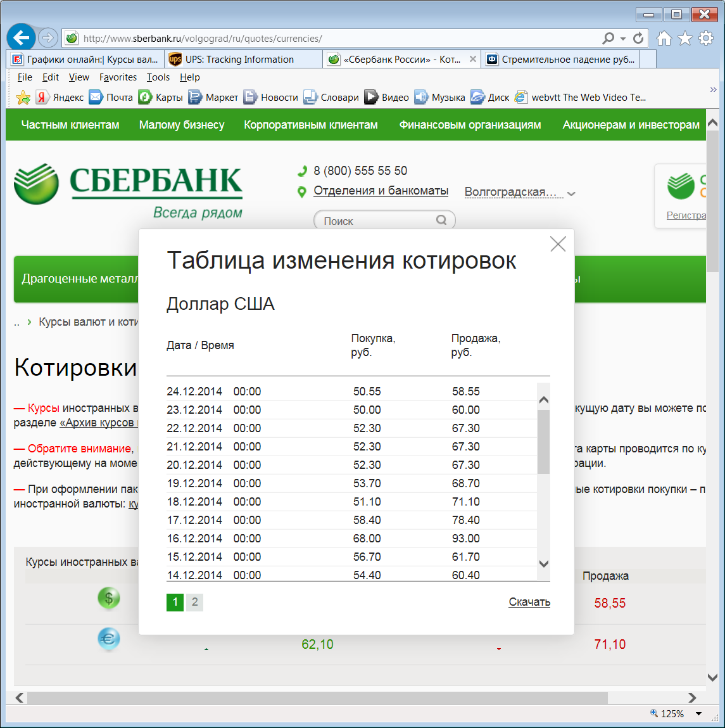
Task: Click Драгоценные металлы menu item
Action: pyautogui.click(x=80, y=279)
